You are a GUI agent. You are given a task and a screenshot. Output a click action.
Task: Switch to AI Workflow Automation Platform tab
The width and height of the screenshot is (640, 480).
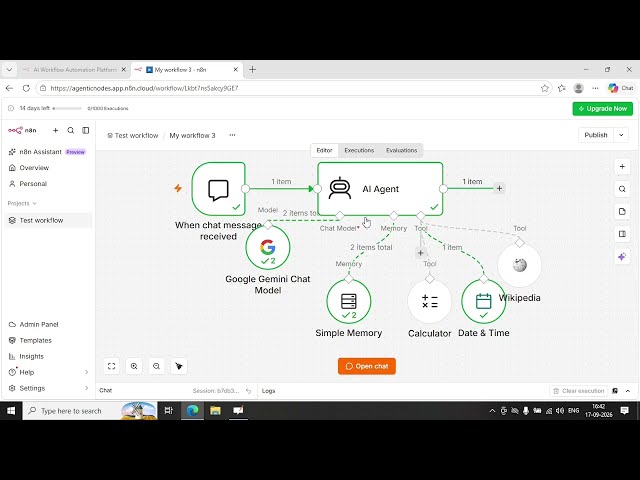pyautogui.click(x=75, y=70)
